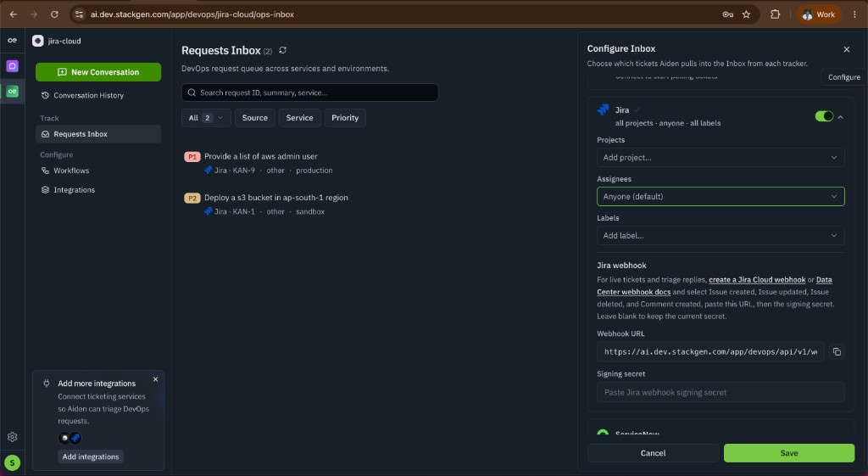
Task: Select the purple app icon in left rail
Action: pos(12,66)
